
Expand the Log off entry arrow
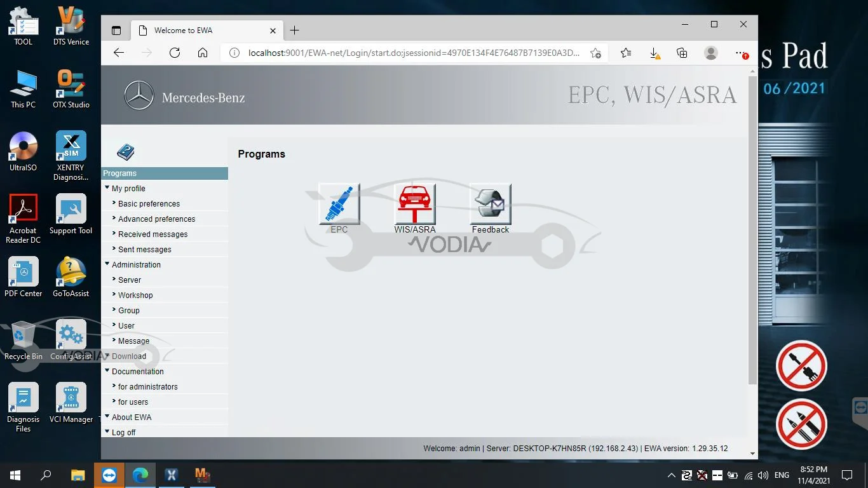click(107, 431)
